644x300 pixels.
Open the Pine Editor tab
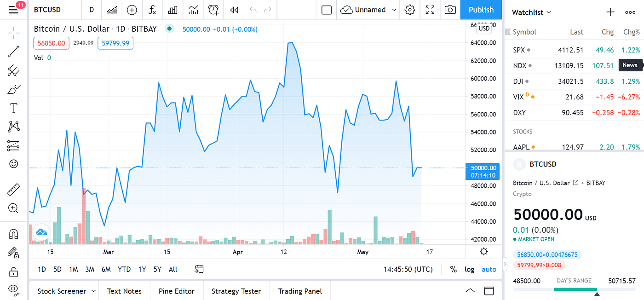(177, 291)
